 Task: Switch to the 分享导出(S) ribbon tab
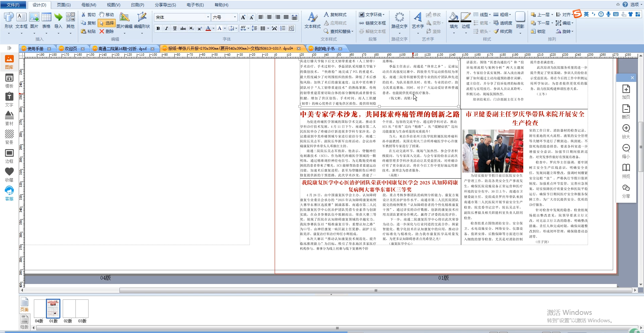(165, 5)
